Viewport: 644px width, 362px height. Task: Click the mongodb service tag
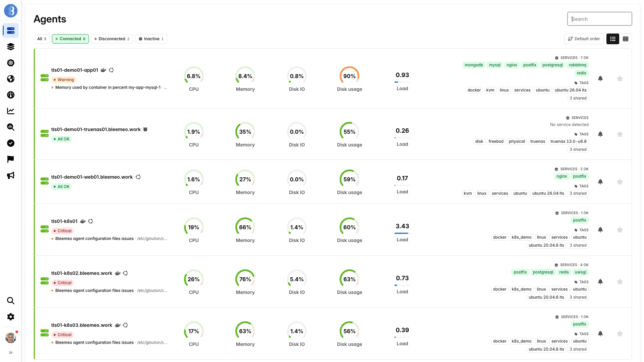pyautogui.click(x=474, y=65)
